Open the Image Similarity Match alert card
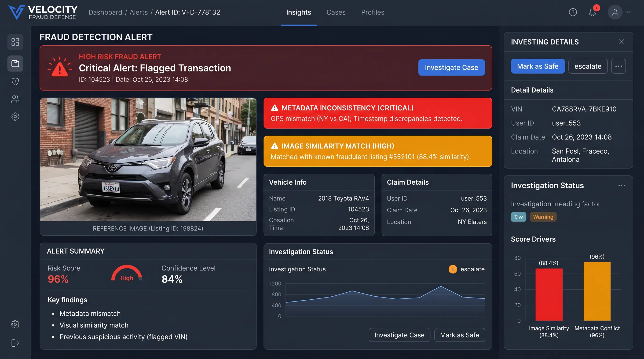Image resolution: width=644 pixels, height=359 pixels. 378,151
